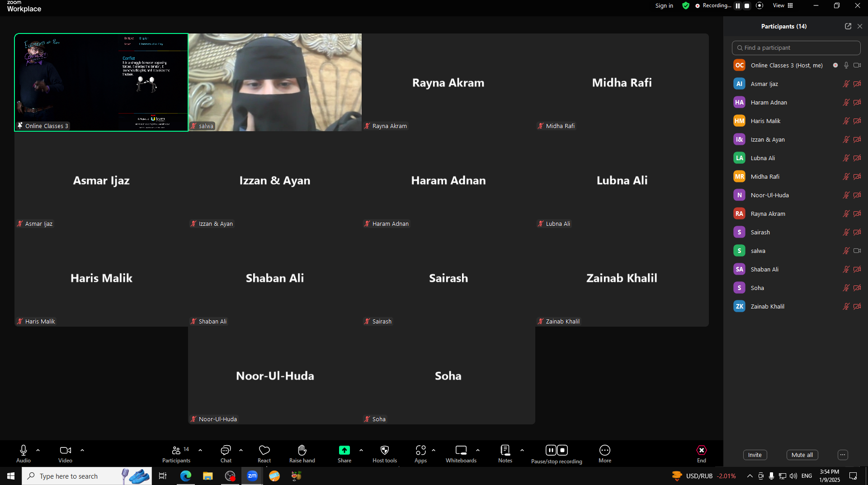
Task: Open Microsoft Edge from the taskbar
Action: click(x=186, y=476)
